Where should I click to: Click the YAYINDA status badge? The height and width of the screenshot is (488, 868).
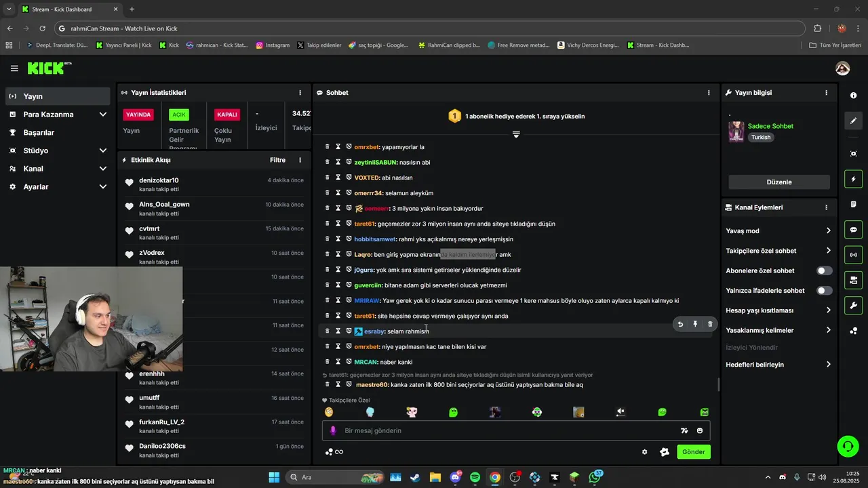pyautogui.click(x=138, y=115)
